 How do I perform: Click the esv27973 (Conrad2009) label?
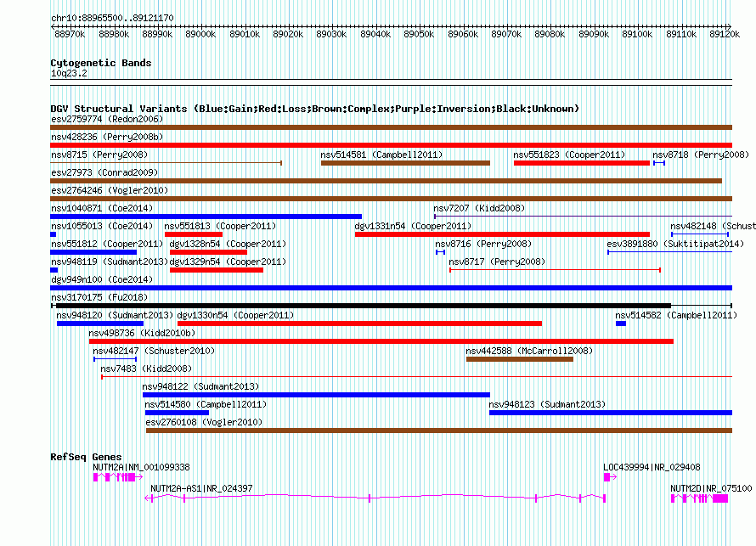(104, 172)
